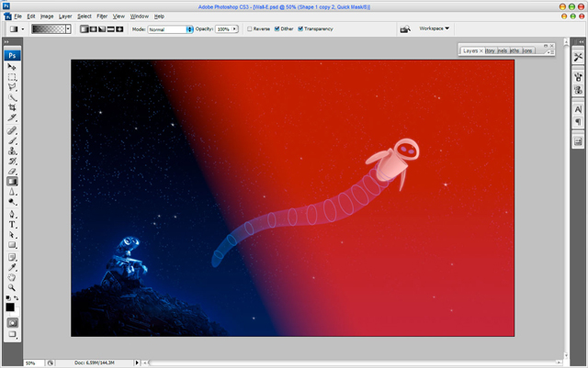This screenshot has width=588, height=368.
Task: Open the Image menu
Action: tap(47, 17)
